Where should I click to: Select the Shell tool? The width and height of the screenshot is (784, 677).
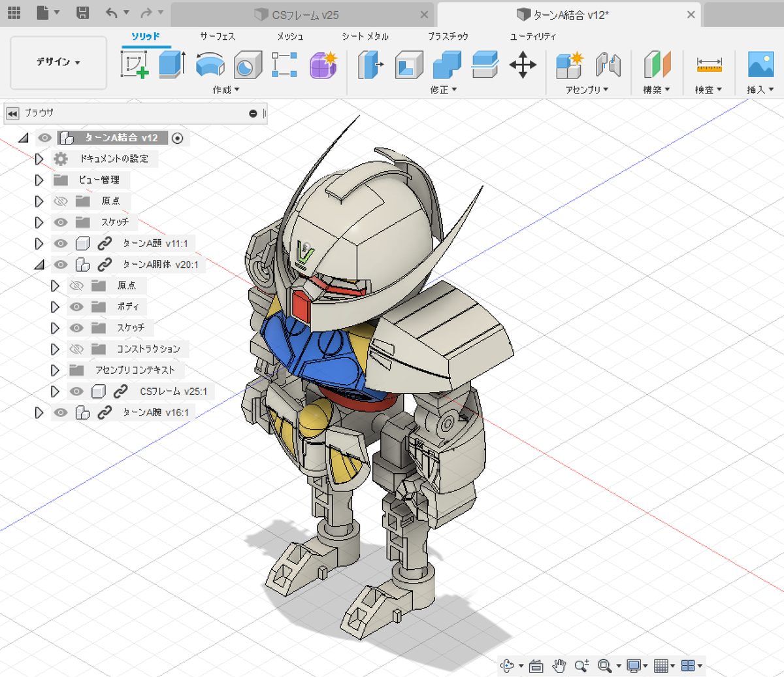point(410,65)
